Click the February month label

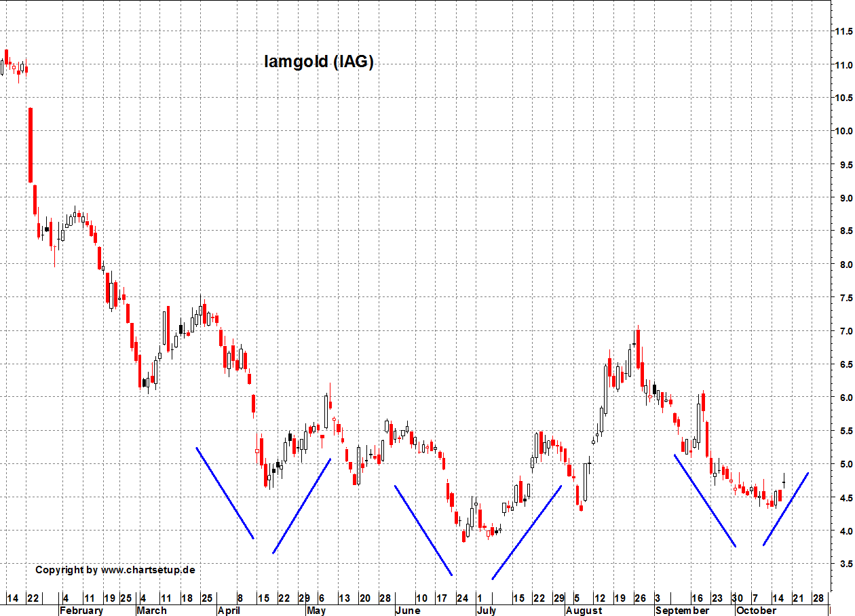[81, 611]
